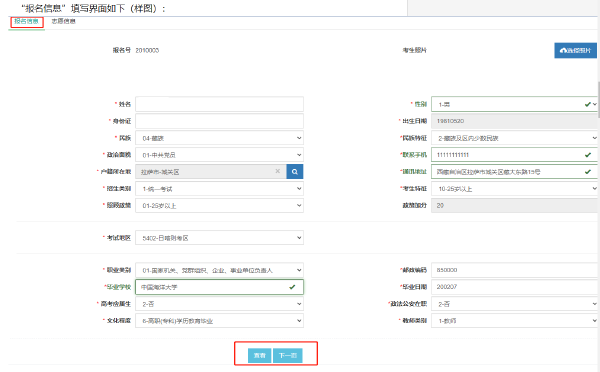Open the 性别 dropdown
This screenshot has width=600, height=372.
coord(515,104)
